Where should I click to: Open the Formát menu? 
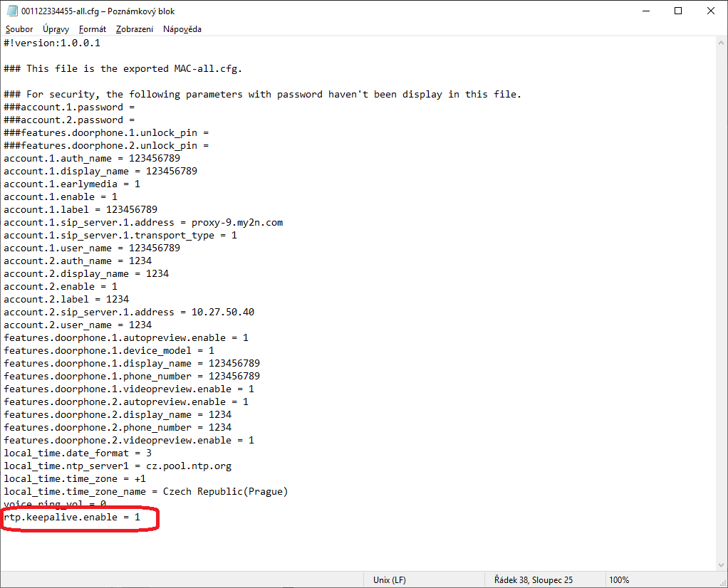93,29
